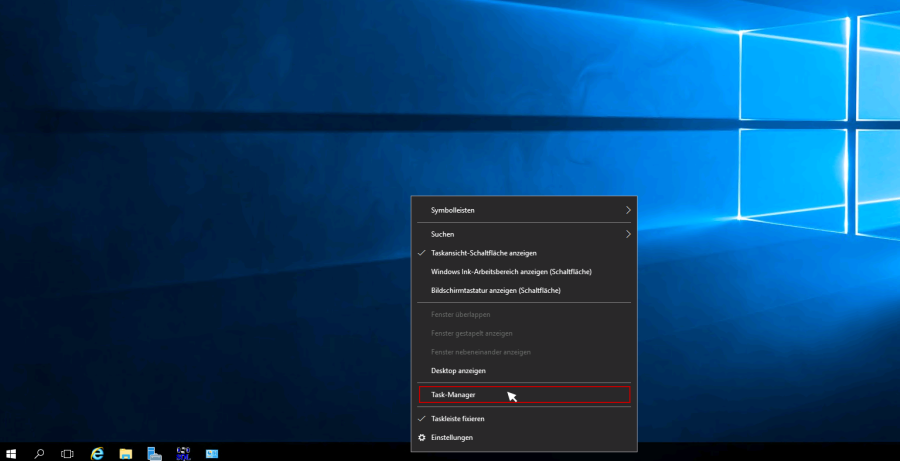Open Server Manager taskbar icon
This screenshot has width=900, height=461.
point(155,453)
